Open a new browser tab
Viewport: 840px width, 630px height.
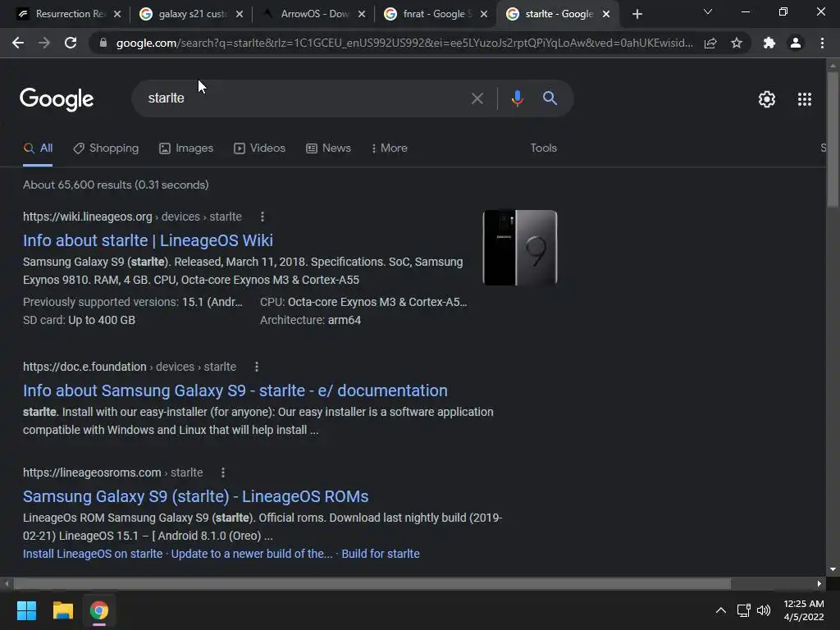coord(637,14)
